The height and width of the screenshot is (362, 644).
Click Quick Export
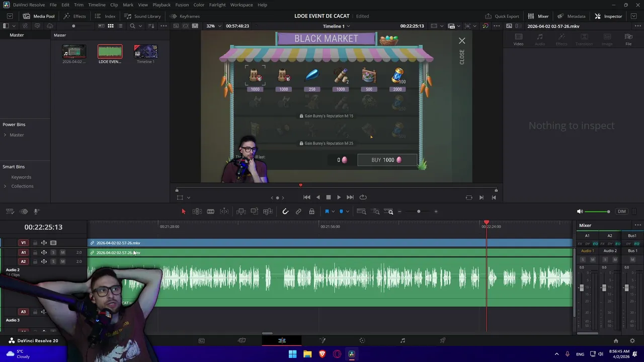point(502,16)
